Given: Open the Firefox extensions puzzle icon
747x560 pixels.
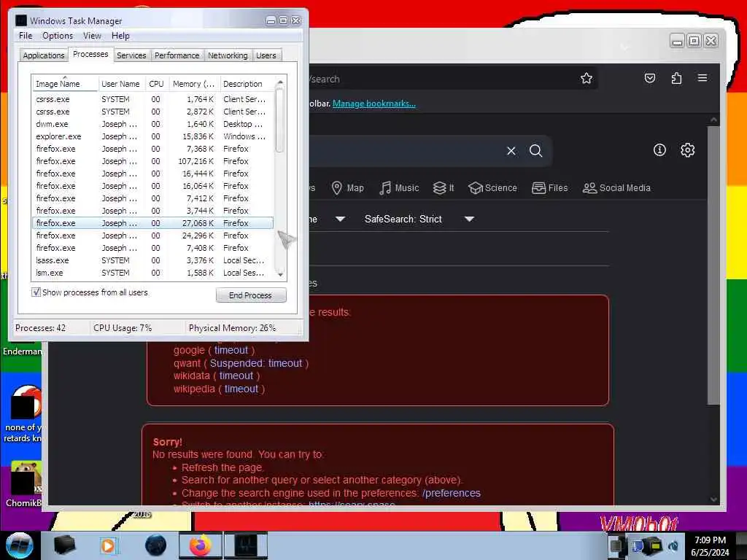Looking at the screenshot, I should (676, 78).
